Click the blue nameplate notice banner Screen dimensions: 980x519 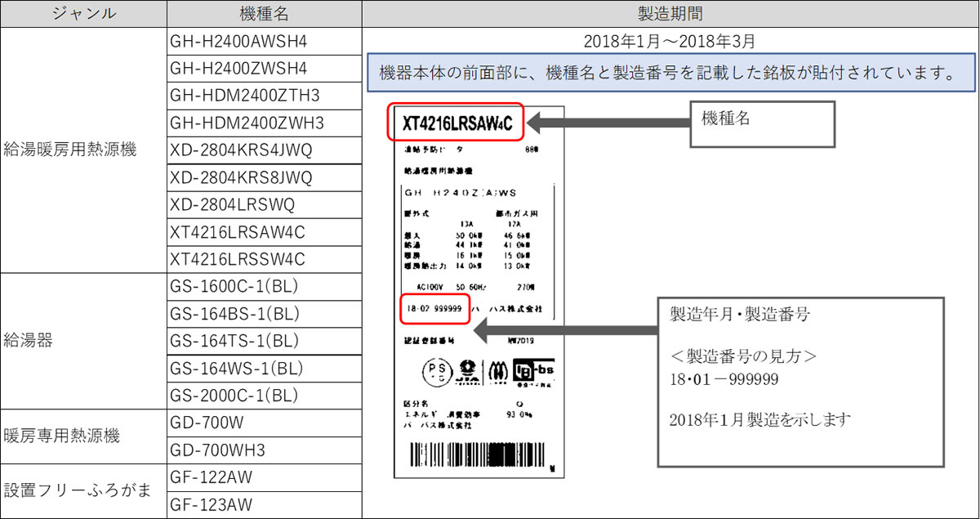click(x=672, y=73)
